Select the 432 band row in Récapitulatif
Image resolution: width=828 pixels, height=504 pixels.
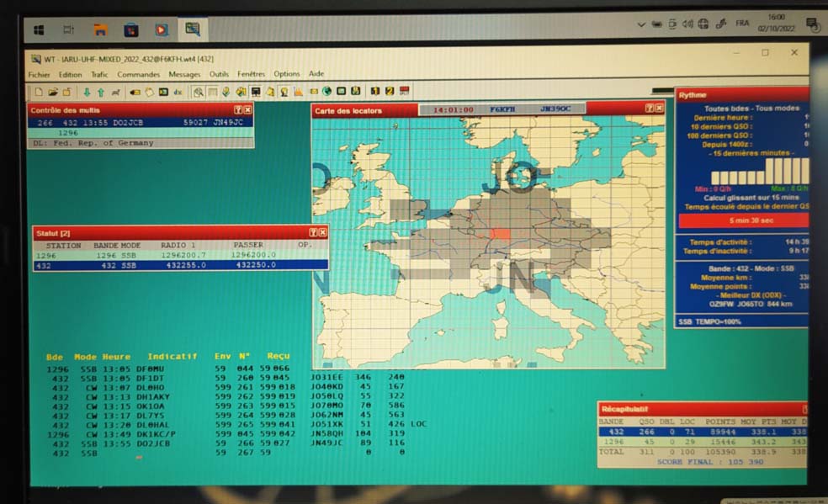click(x=700, y=432)
